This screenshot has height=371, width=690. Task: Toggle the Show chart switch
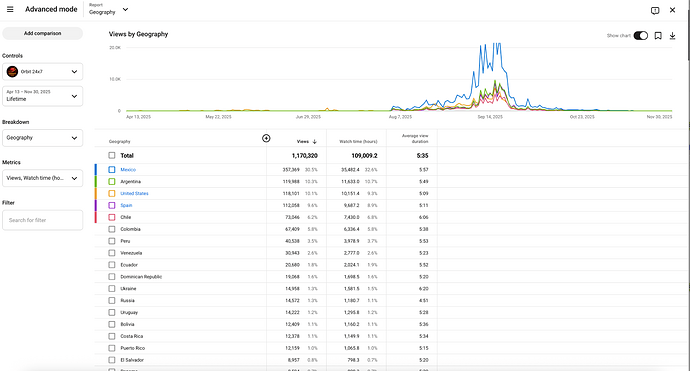point(641,36)
